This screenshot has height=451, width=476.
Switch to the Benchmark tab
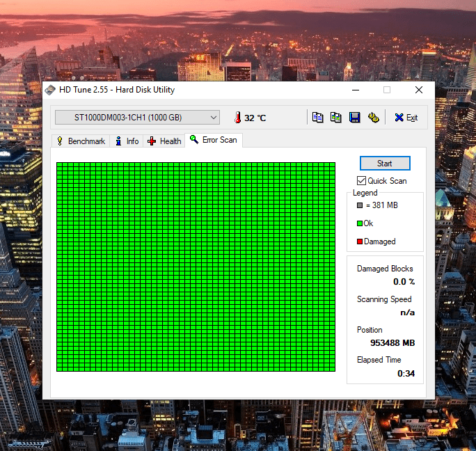[x=81, y=141]
